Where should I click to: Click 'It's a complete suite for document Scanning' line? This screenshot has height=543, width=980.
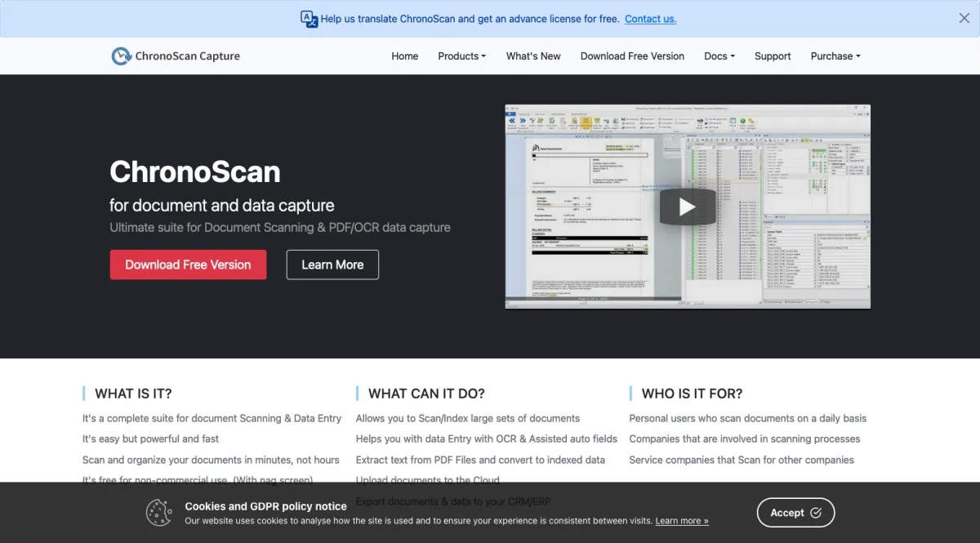pos(212,418)
